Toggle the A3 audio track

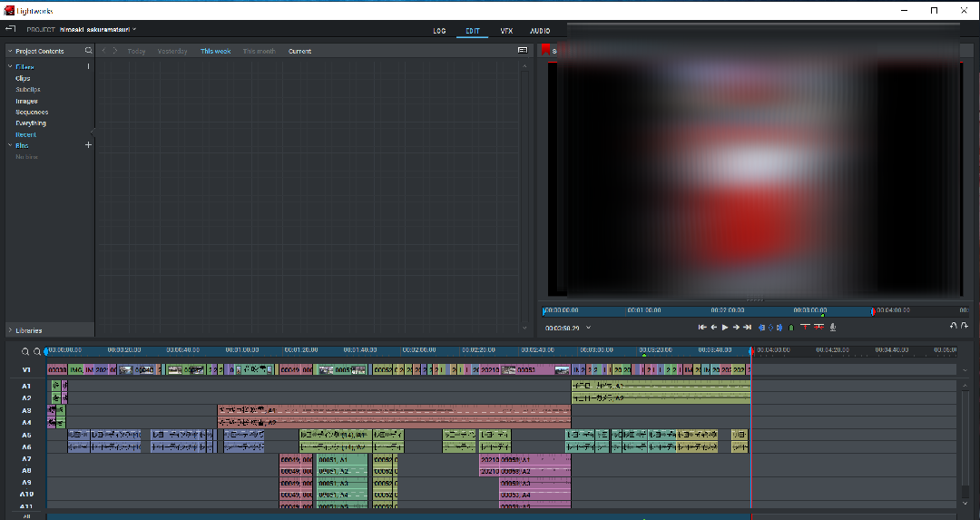[x=26, y=411]
